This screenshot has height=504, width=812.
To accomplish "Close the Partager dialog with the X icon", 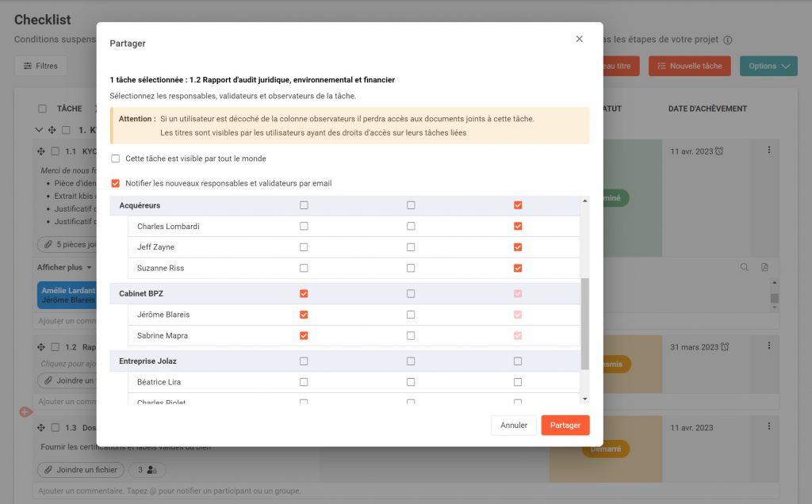I will point(579,39).
